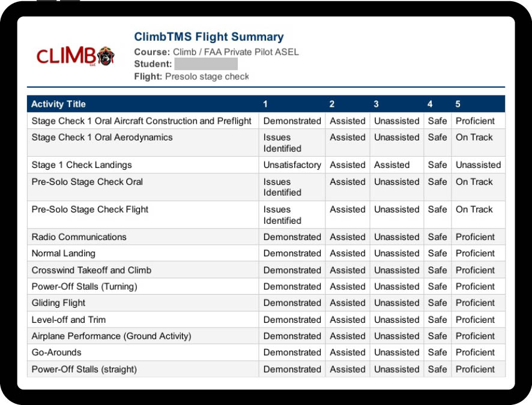Select Pre-Solo Stage Check Oral row title
The image size is (532, 405).
[x=87, y=182]
